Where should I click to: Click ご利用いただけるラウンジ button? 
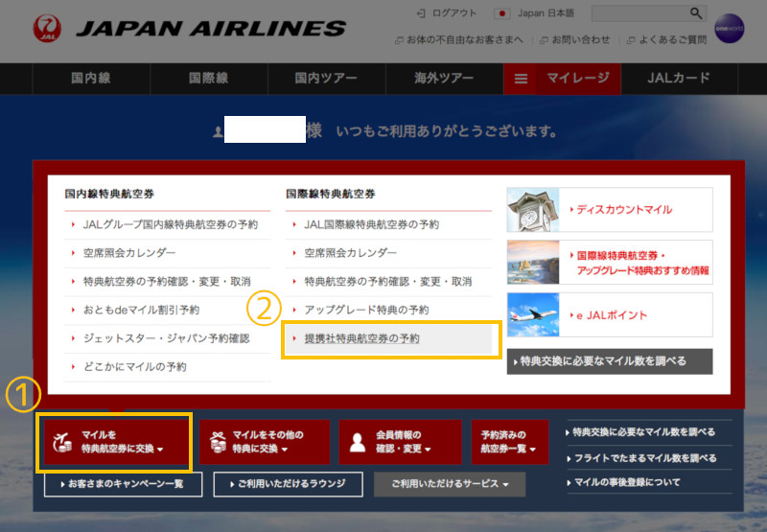[x=289, y=484]
